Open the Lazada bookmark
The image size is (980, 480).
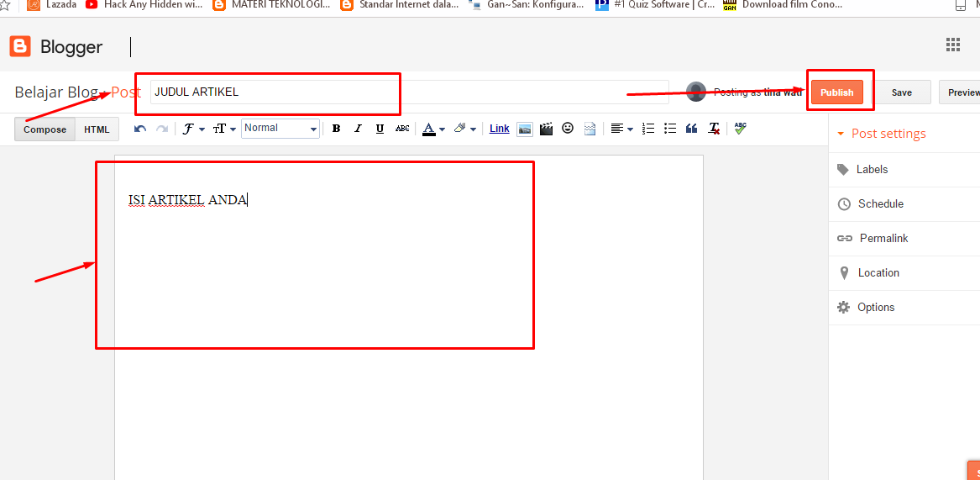coord(52,5)
